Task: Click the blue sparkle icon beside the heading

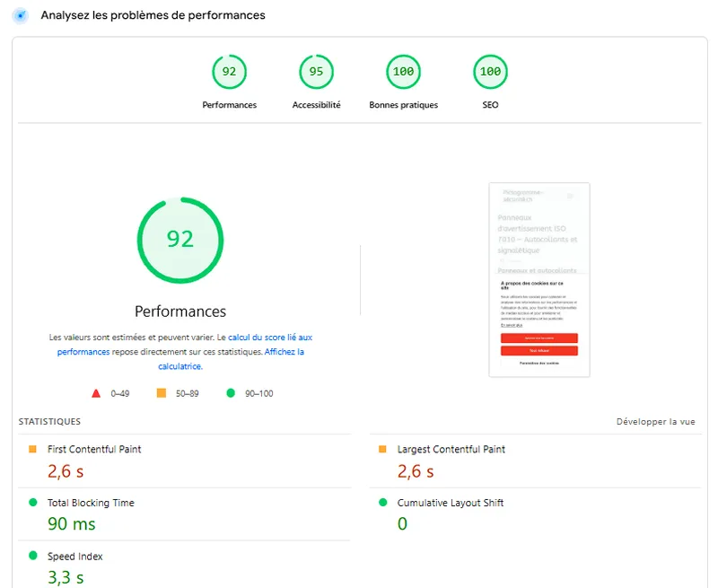Action: (x=19, y=15)
